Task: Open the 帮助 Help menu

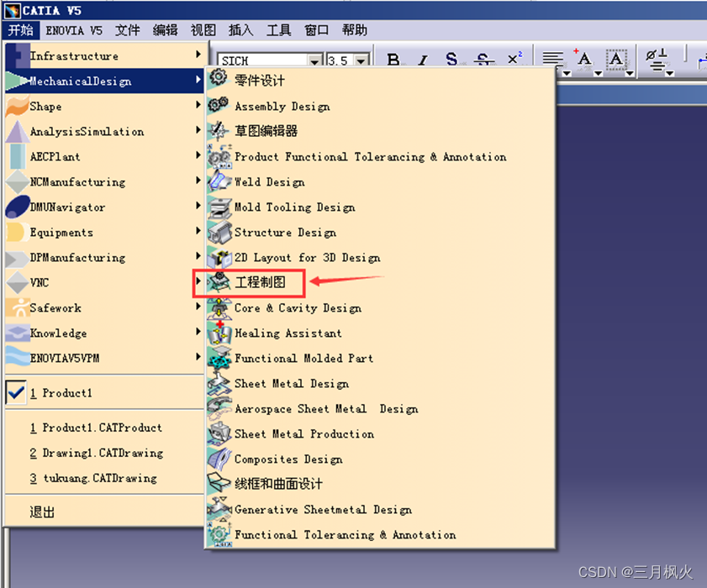Action: point(355,30)
